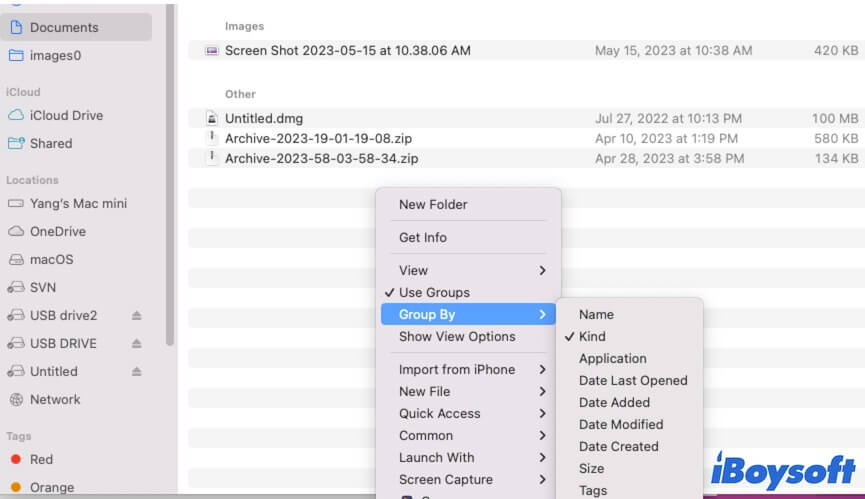
Task: Select Archive-2023-58-03-58-34.zip file name
Action: [x=322, y=158]
